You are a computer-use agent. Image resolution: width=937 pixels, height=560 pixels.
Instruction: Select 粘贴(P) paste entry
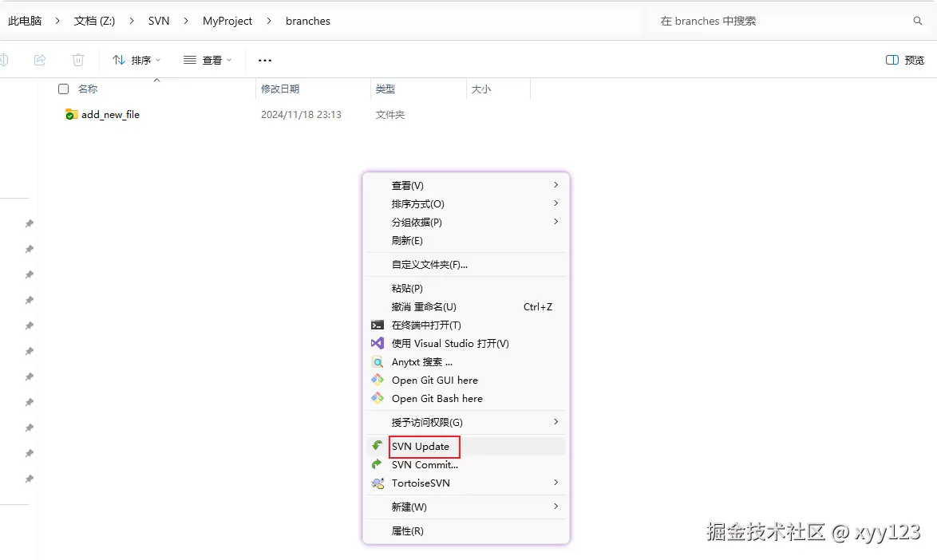(466, 288)
